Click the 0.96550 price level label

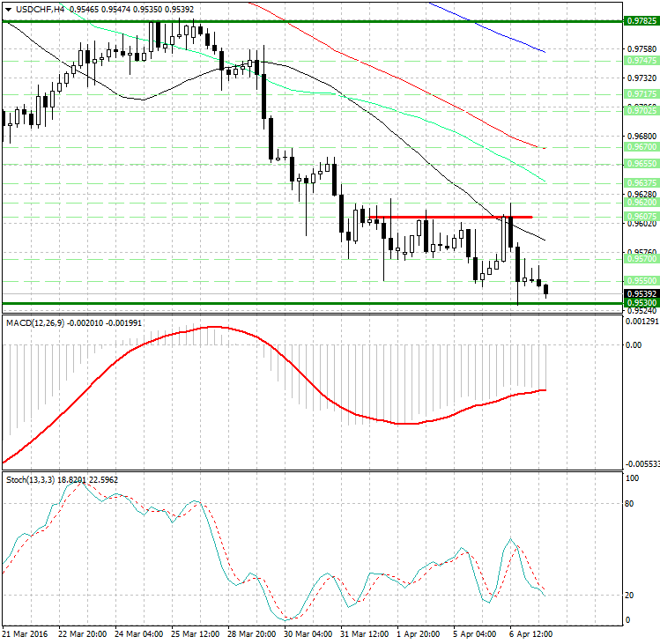pos(641,164)
